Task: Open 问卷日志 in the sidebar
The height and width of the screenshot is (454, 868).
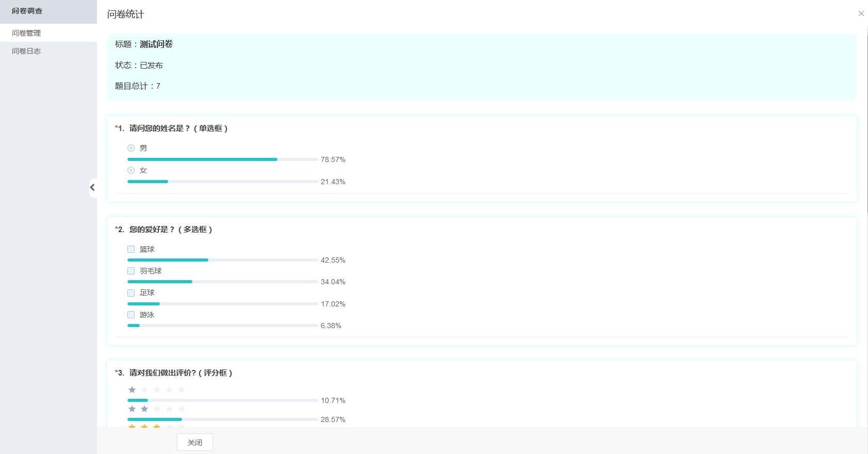Action: point(26,51)
